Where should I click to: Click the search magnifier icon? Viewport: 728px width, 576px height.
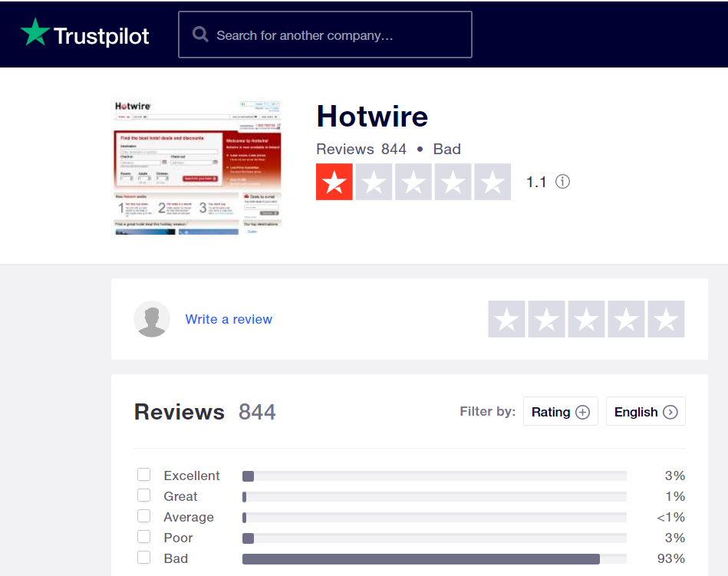(x=200, y=35)
